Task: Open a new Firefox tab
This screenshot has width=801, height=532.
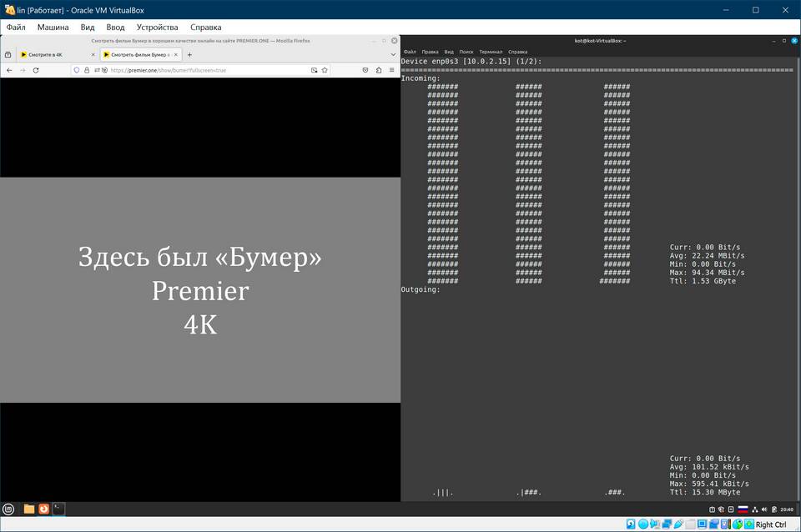Action: [x=189, y=55]
